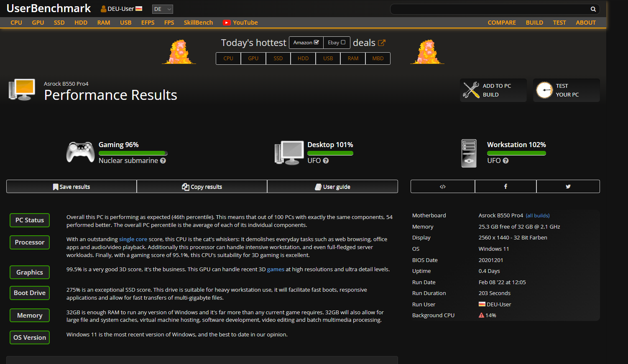The height and width of the screenshot is (364, 628).
Task: Open the COMPARE menu item
Action: point(502,23)
